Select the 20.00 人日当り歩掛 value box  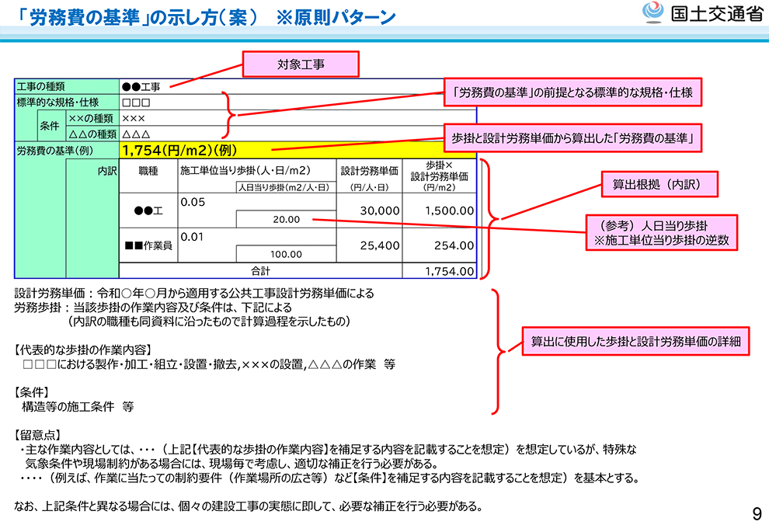pyautogui.click(x=285, y=221)
